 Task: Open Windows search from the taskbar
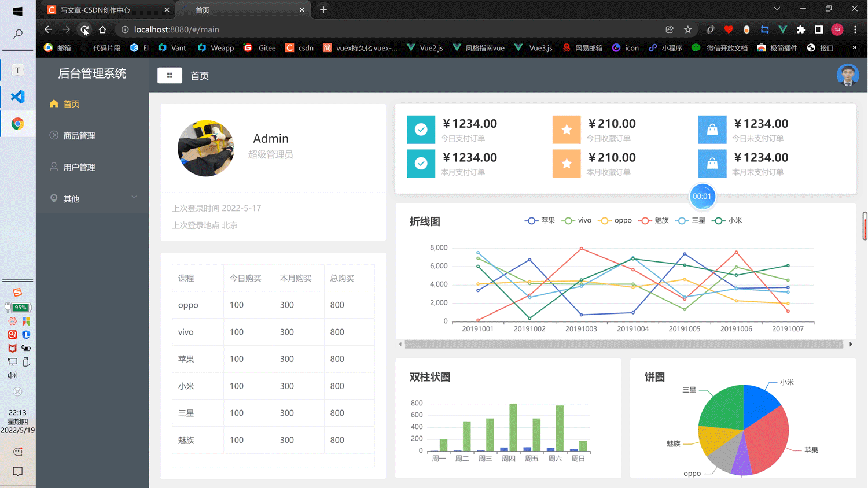coord(18,34)
